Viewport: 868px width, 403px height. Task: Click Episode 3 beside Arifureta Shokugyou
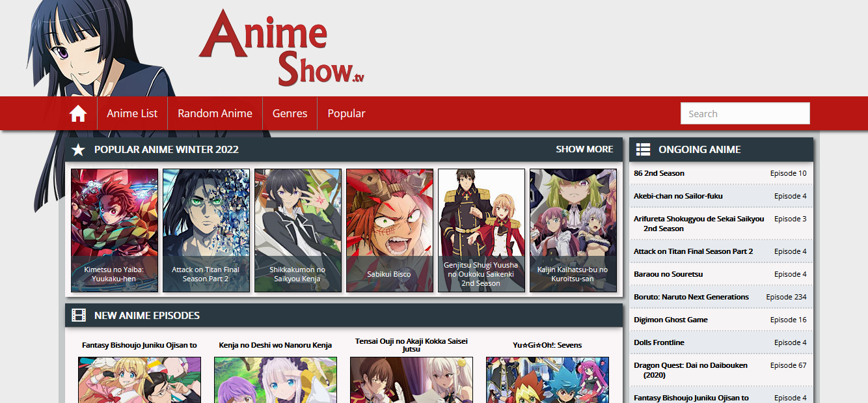tap(790, 219)
